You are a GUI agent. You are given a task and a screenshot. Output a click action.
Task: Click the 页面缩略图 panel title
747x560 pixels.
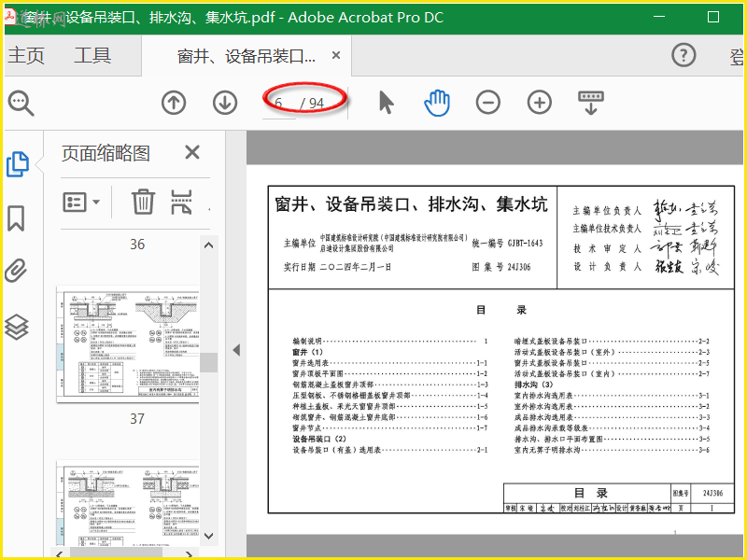tap(106, 153)
